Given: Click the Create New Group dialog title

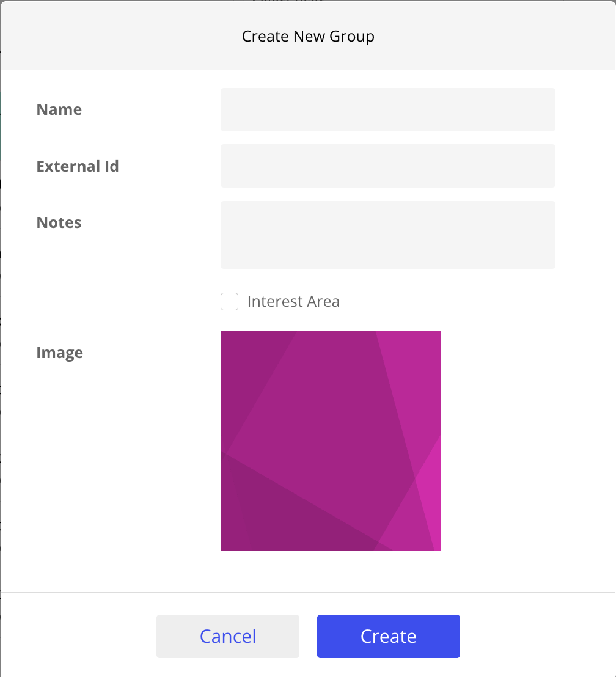Looking at the screenshot, I should [x=308, y=37].
